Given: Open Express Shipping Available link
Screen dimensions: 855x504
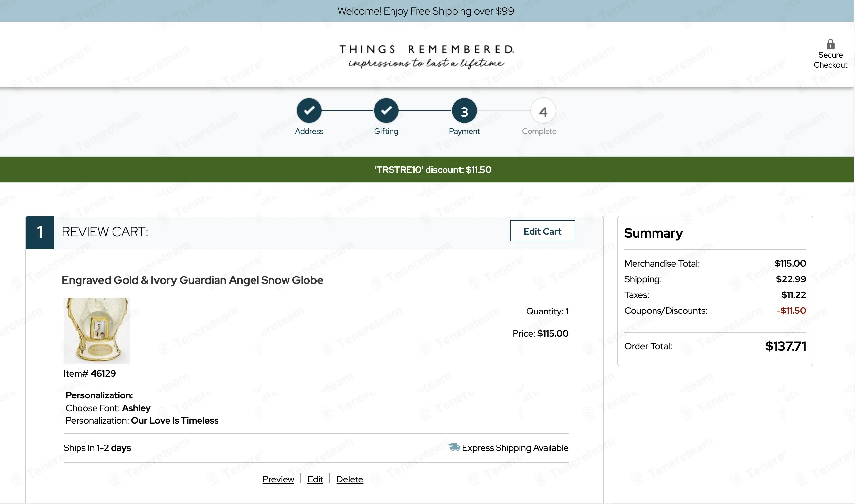Looking at the screenshot, I should [x=515, y=448].
